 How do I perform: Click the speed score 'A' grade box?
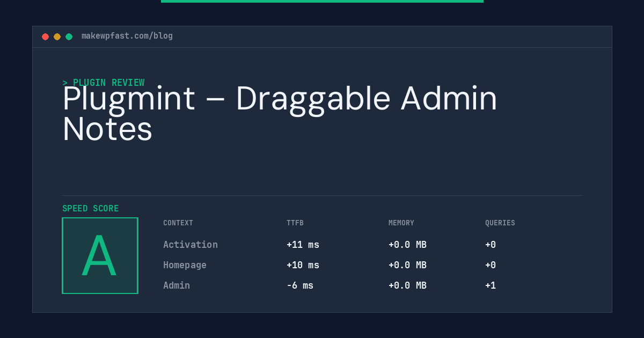(100, 255)
